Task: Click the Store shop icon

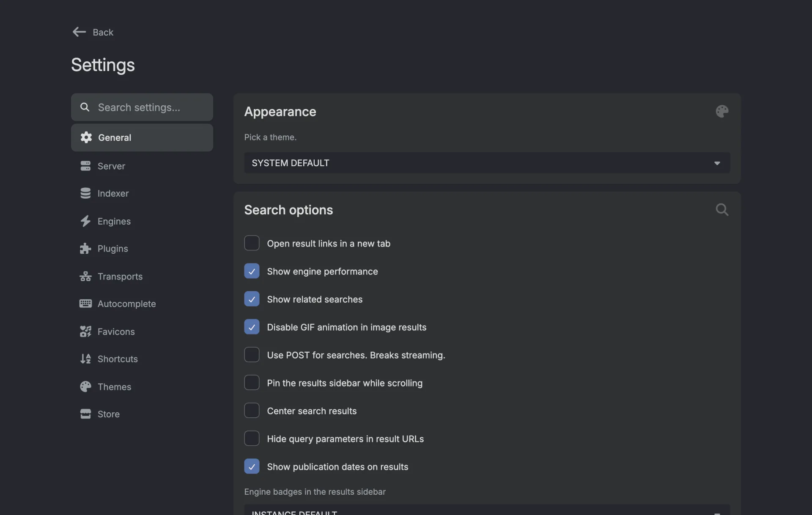Action: [85, 414]
